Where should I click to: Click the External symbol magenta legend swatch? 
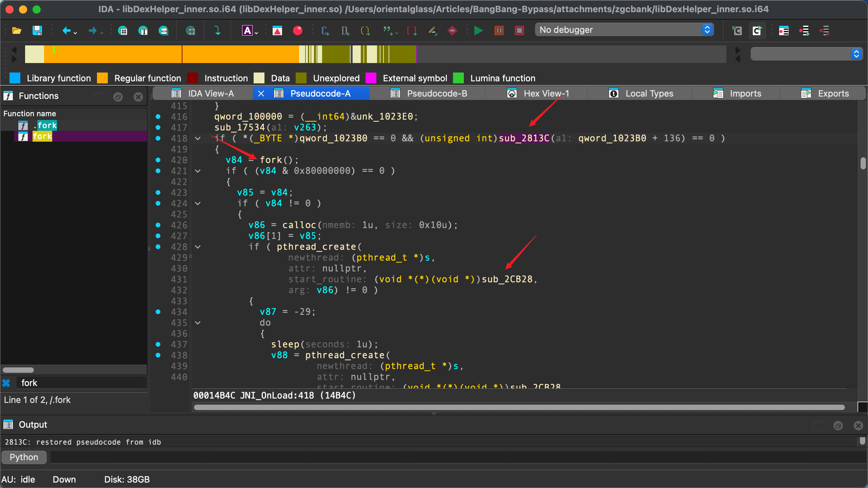[371, 78]
